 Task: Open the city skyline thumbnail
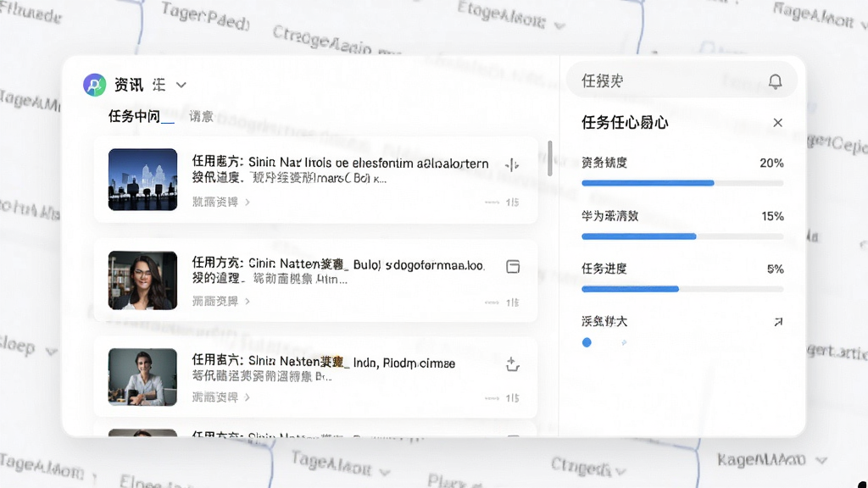142,180
